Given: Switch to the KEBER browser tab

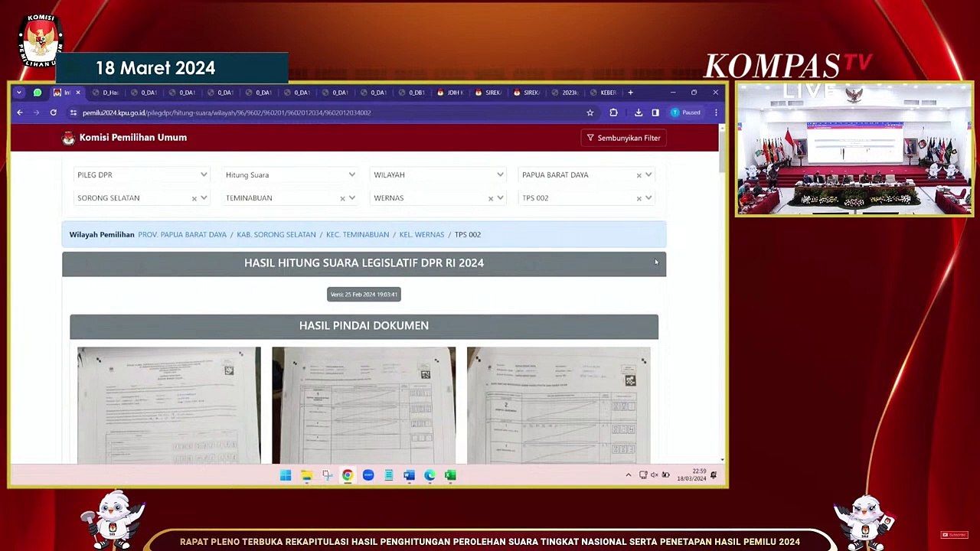Looking at the screenshot, I should [x=604, y=93].
